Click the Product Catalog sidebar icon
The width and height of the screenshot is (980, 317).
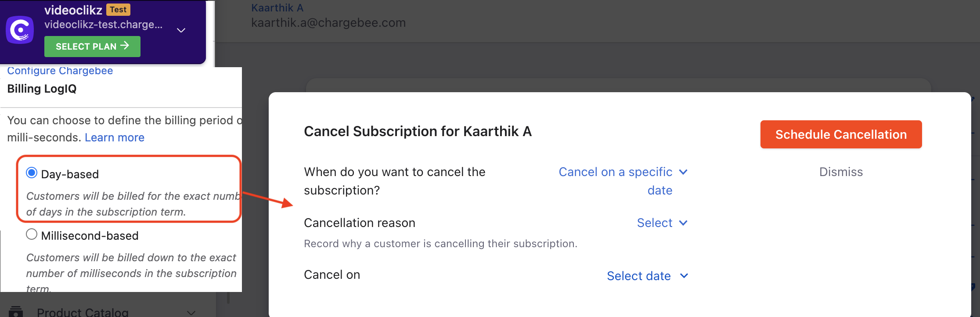coord(16,311)
